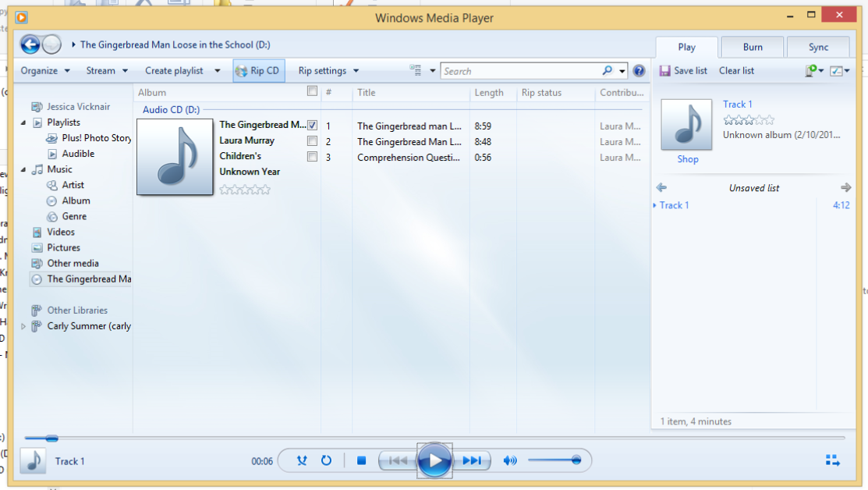Select the Audible playlist
The width and height of the screenshot is (868, 490).
click(x=78, y=154)
